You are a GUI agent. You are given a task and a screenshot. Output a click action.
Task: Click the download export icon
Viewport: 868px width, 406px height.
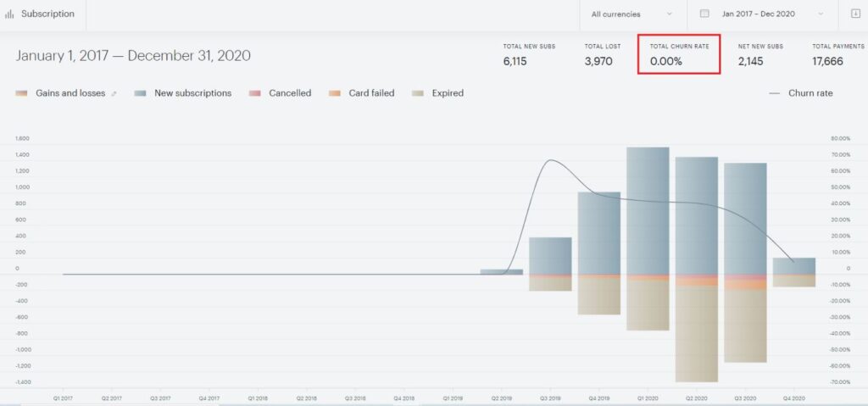[856, 14]
